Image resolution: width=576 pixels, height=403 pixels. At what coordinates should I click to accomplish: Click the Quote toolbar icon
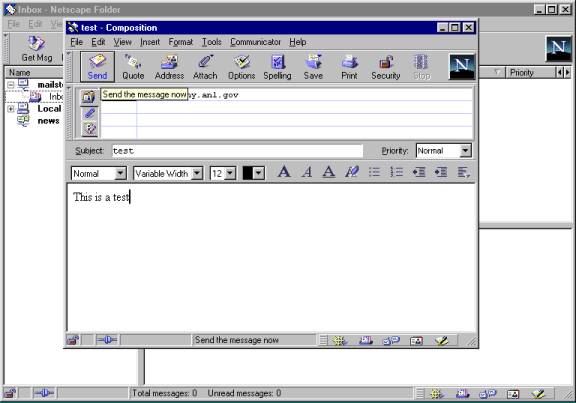(133, 67)
